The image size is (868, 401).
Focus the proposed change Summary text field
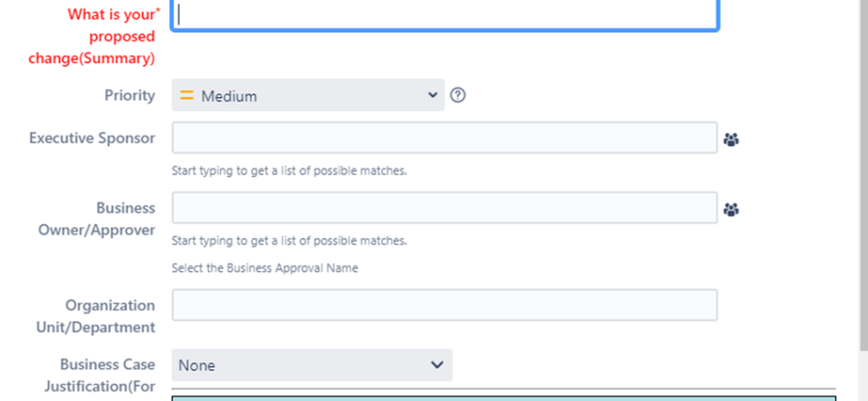point(444,15)
